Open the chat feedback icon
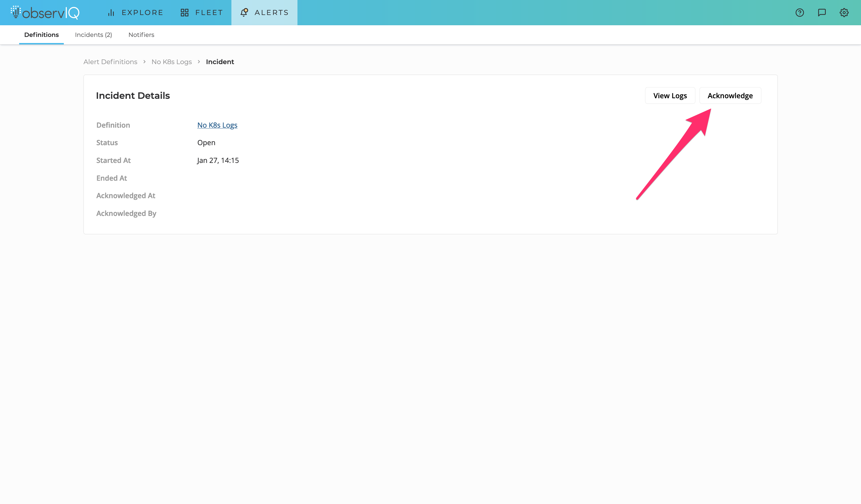The image size is (861, 504). (x=822, y=13)
